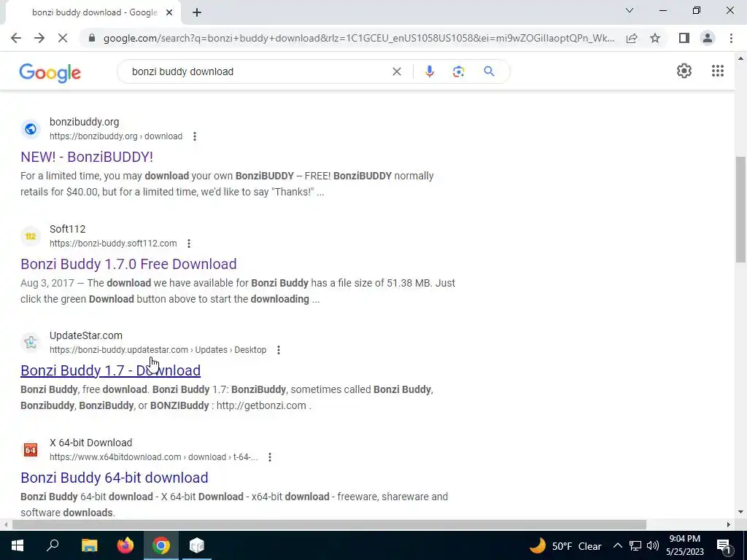Open Windows taskbar search
Image resolution: width=747 pixels, height=560 pixels.
point(53,545)
